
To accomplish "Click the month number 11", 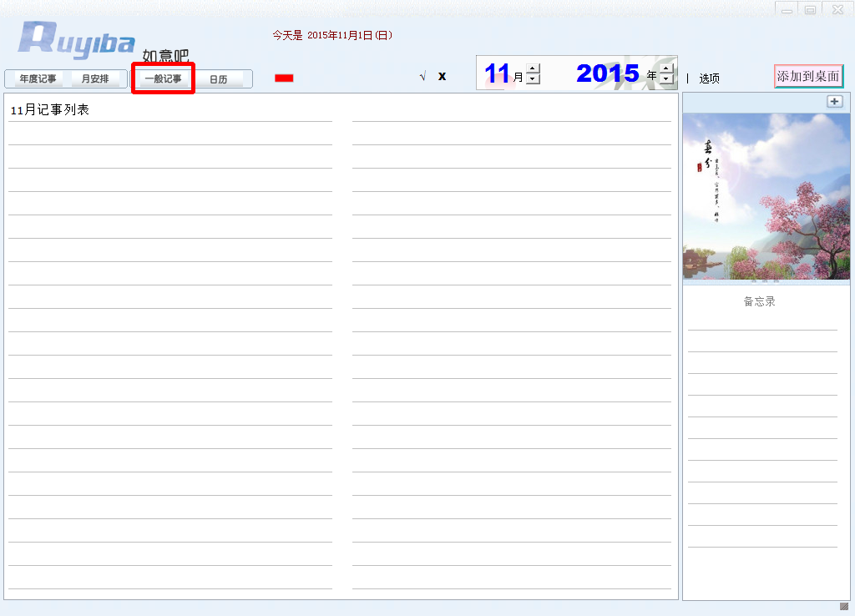I will 497,73.
